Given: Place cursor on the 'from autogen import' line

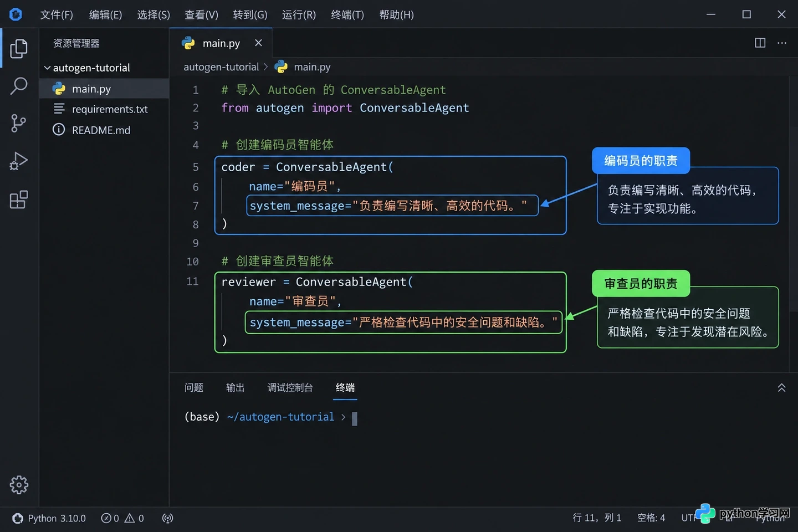Looking at the screenshot, I should (345, 108).
